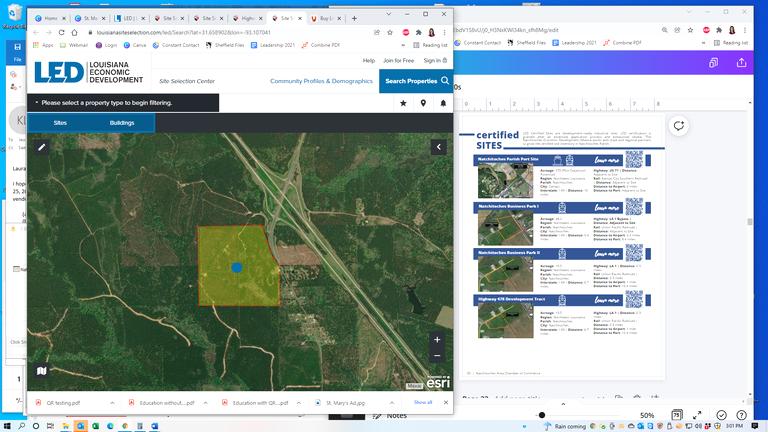Open Extensions puzzle icon in front Chrome
The width and height of the screenshot is (768, 432).
pos(418,32)
